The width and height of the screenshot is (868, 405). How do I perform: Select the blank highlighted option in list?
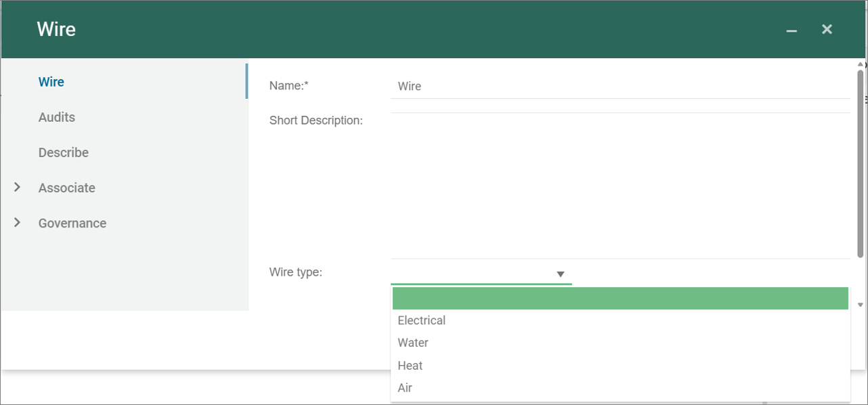[620, 298]
